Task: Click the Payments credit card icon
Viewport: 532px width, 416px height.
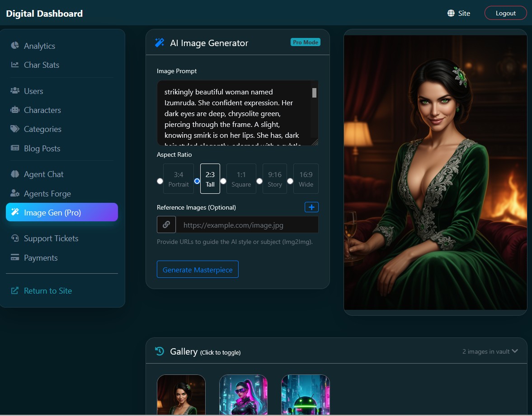Action: click(15, 257)
